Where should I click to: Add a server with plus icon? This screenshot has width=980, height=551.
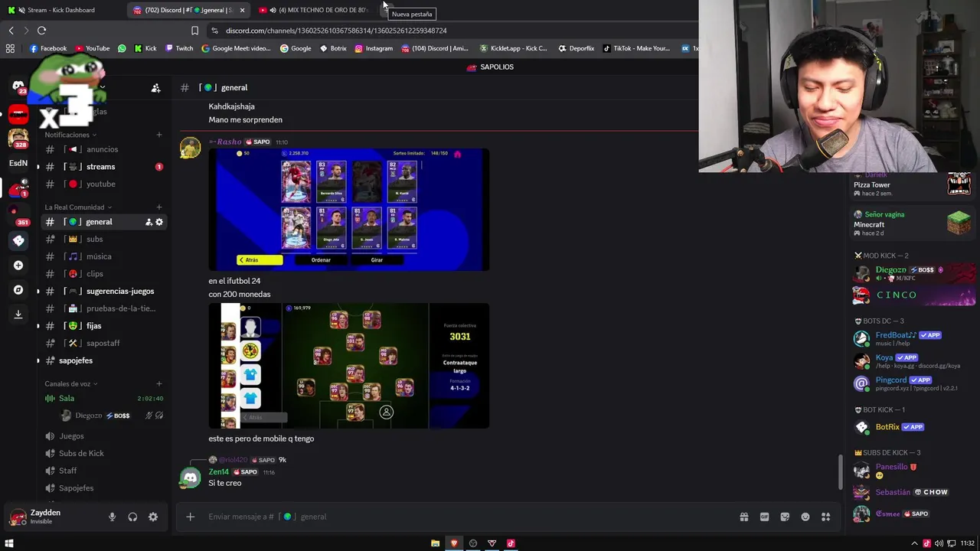pyautogui.click(x=18, y=265)
